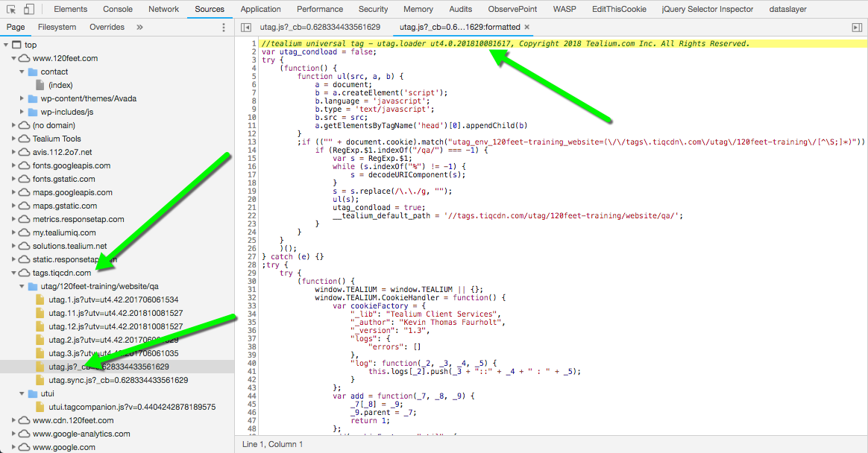This screenshot has width=868, height=453.
Task: Collapse the www.120feet.com domain node
Action: (x=14, y=58)
